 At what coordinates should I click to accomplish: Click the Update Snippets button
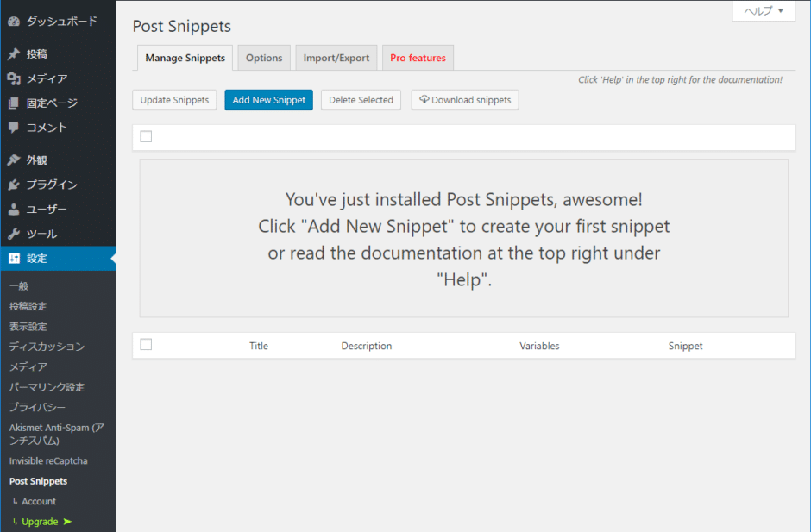point(174,100)
